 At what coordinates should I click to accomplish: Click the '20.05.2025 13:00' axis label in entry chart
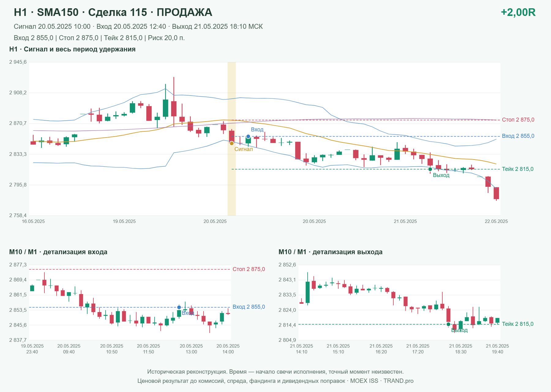[191, 349]
